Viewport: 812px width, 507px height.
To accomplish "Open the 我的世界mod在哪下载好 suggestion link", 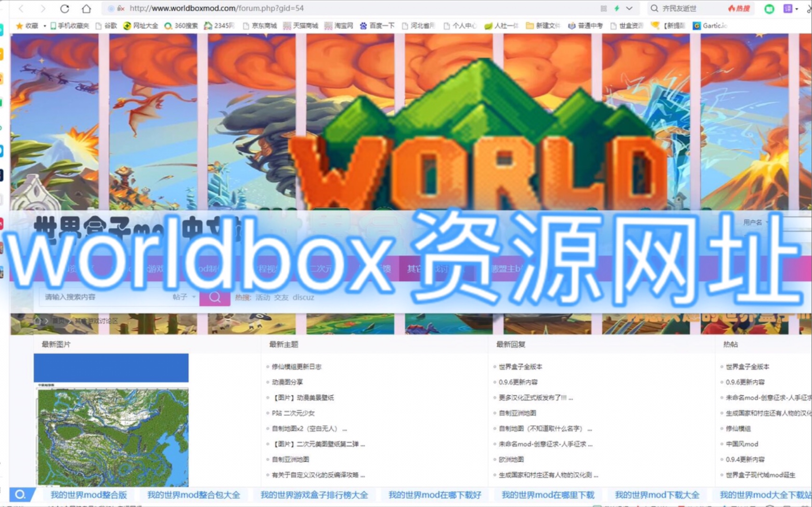I will click(435, 495).
